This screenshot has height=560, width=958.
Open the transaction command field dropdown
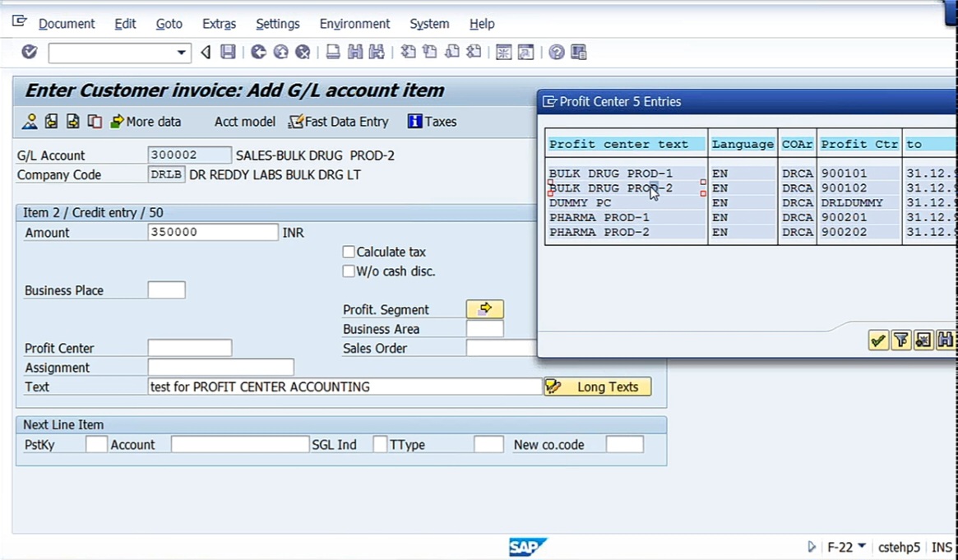pyautogui.click(x=181, y=53)
